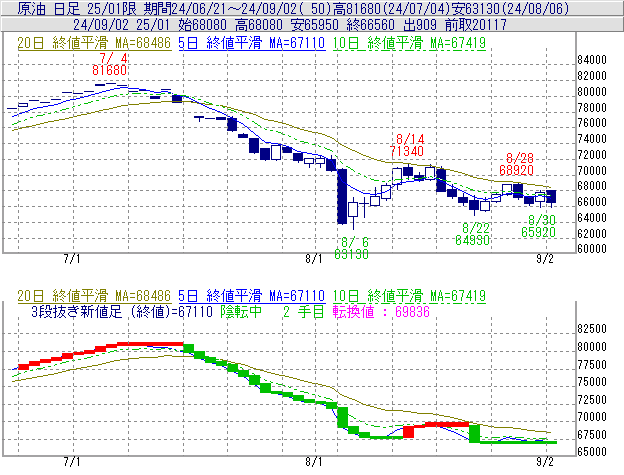Viewport: 624px width, 475px height.
Task: Click the 82500 axis label in lower chart
Action: click(592, 329)
